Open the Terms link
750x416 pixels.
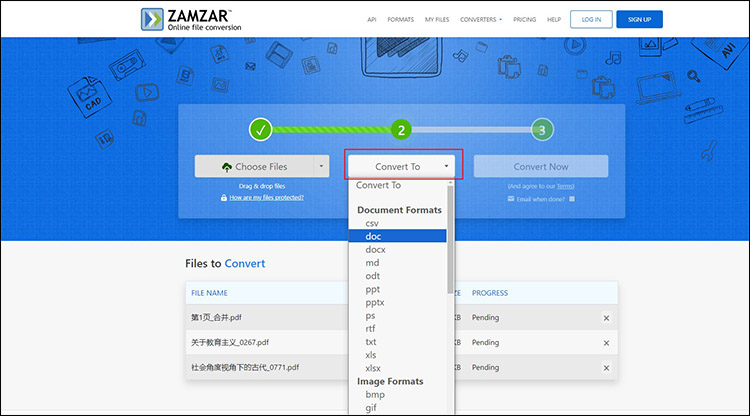click(564, 186)
